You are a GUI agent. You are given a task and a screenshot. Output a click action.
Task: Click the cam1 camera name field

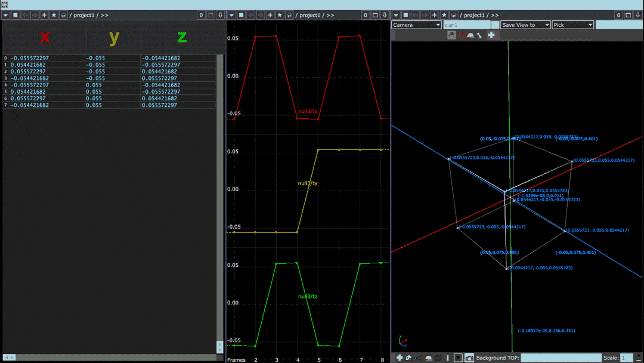pos(467,25)
